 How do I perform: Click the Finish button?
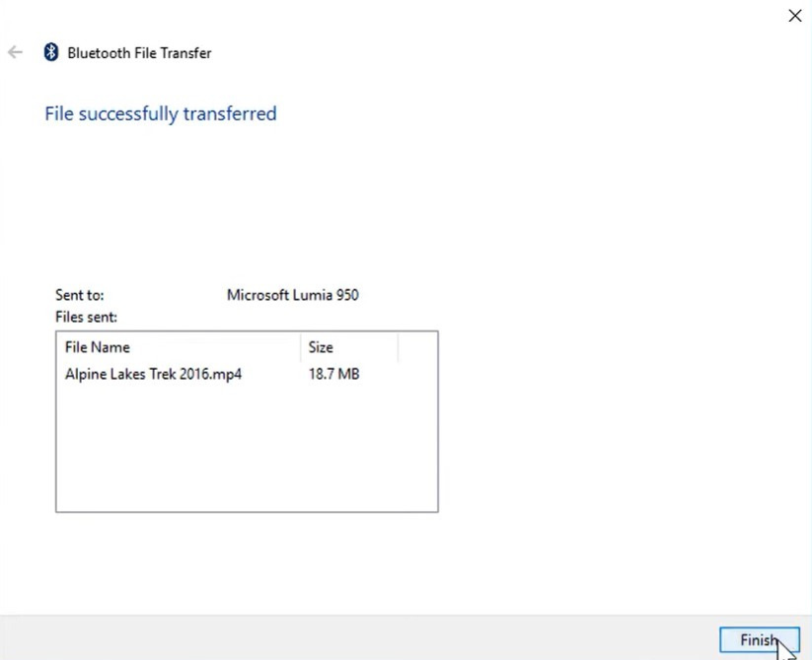pyautogui.click(x=758, y=640)
